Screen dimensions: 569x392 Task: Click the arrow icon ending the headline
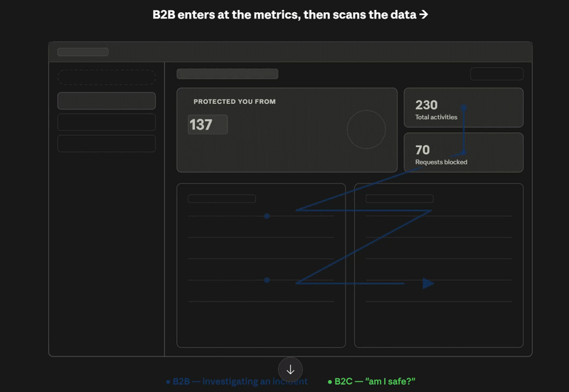[423, 14]
